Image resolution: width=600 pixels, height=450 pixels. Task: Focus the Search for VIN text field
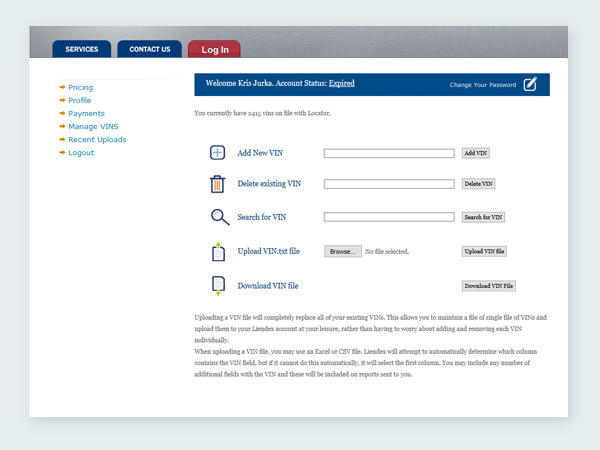point(389,217)
